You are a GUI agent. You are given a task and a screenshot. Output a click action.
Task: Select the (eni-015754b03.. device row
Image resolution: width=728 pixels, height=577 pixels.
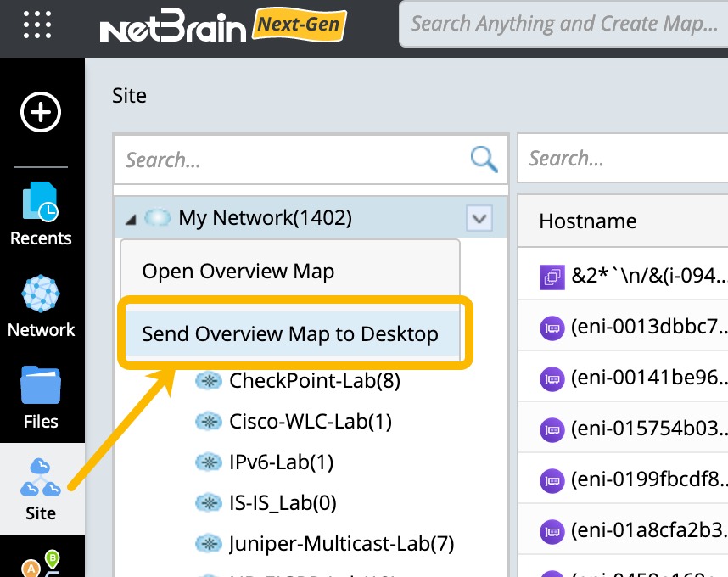623,429
